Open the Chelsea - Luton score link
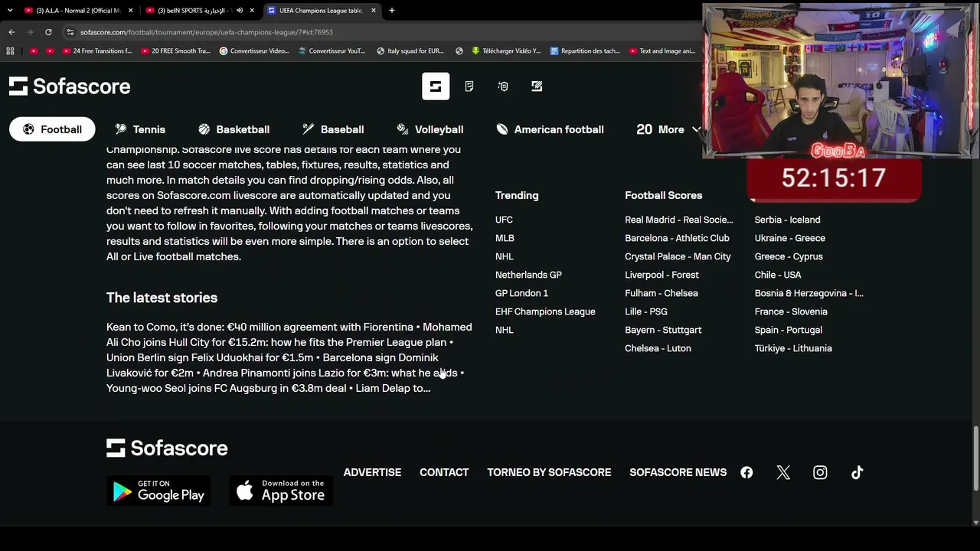The height and width of the screenshot is (551, 980). (658, 348)
